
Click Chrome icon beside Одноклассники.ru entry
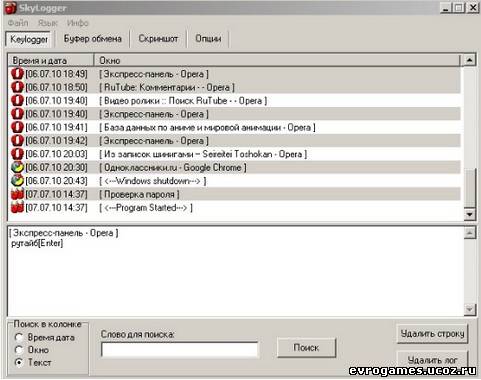pyautogui.click(x=17, y=167)
